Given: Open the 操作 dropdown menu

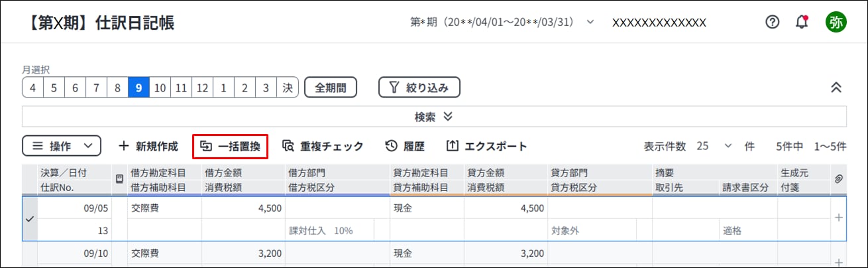Looking at the screenshot, I should pos(62,146).
